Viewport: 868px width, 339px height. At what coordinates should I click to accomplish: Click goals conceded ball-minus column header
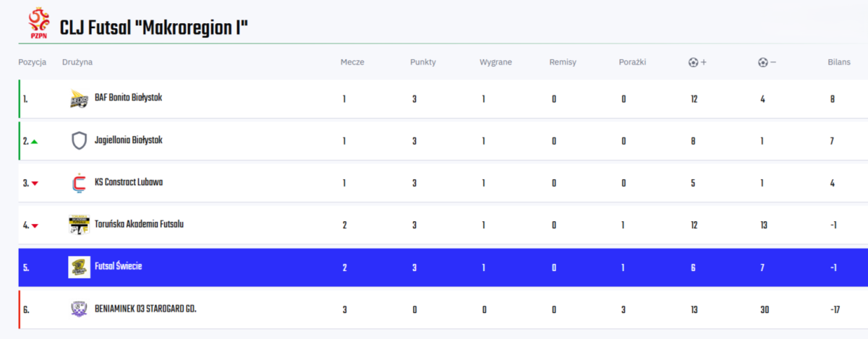[767, 62]
